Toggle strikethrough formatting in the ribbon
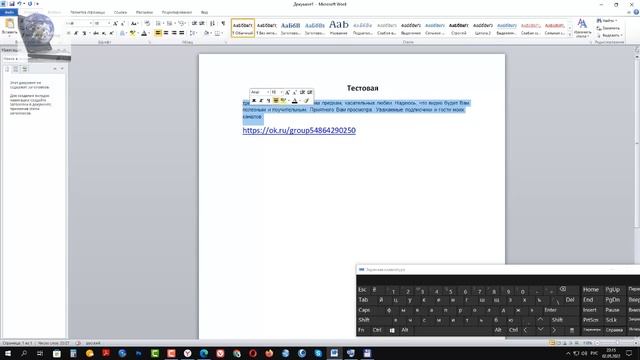The width and height of the screenshot is (640, 360). pyautogui.click(x=96, y=33)
